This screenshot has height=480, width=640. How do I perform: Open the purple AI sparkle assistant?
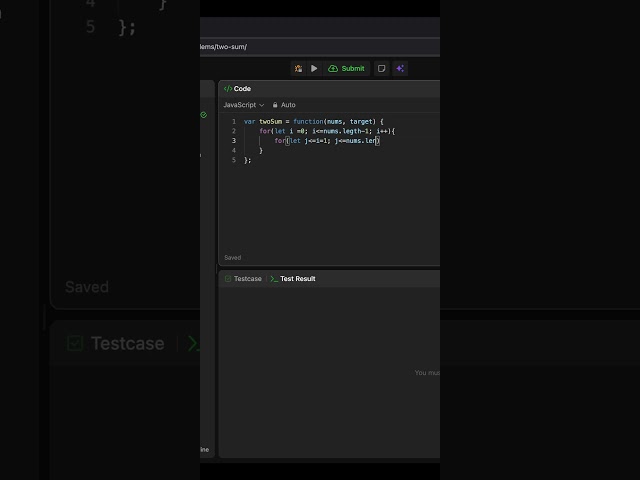tap(400, 69)
